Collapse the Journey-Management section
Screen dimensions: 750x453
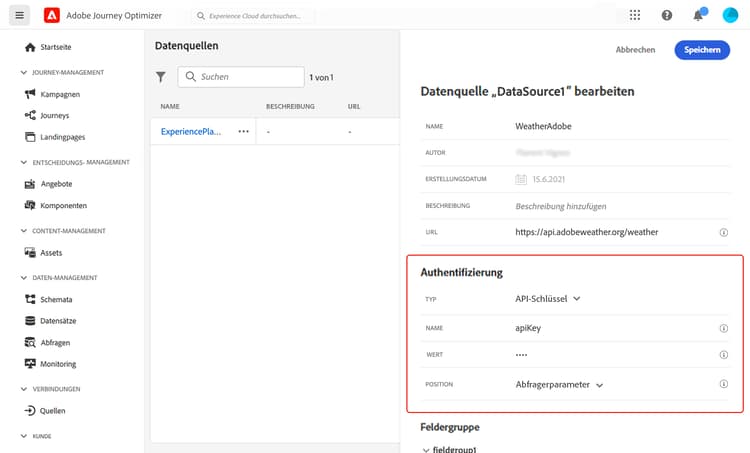coord(23,72)
